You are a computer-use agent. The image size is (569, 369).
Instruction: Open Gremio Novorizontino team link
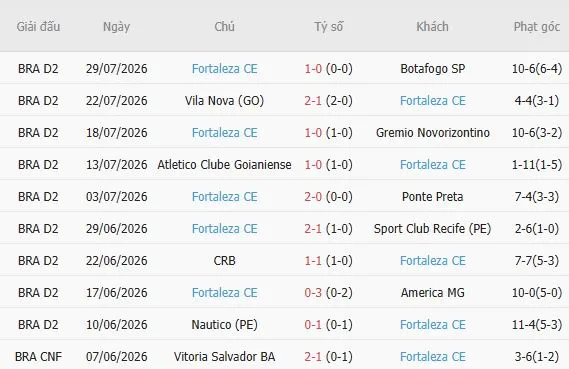coord(433,132)
